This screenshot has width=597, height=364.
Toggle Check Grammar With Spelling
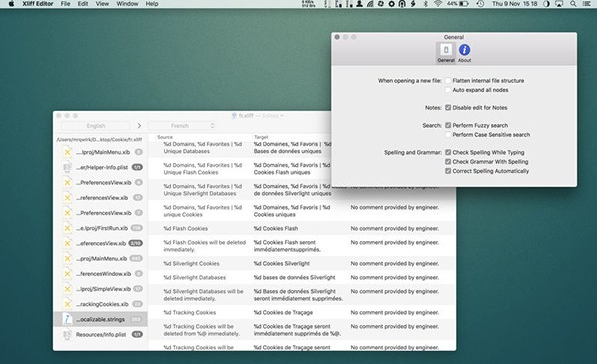(x=448, y=162)
